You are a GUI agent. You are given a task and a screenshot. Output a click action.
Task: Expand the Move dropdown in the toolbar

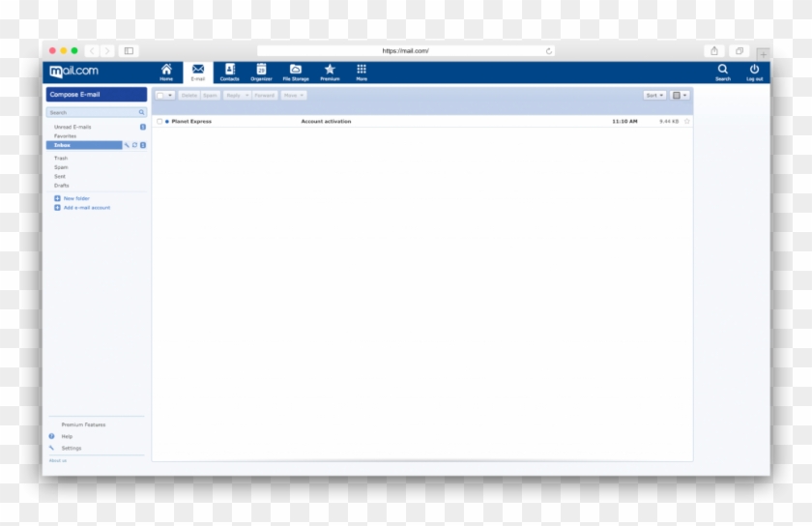coord(294,96)
